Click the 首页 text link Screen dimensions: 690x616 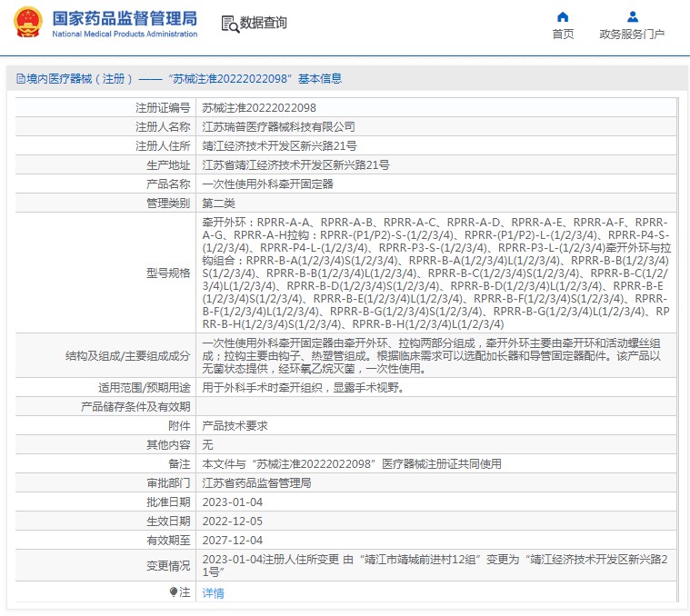[563, 34]
